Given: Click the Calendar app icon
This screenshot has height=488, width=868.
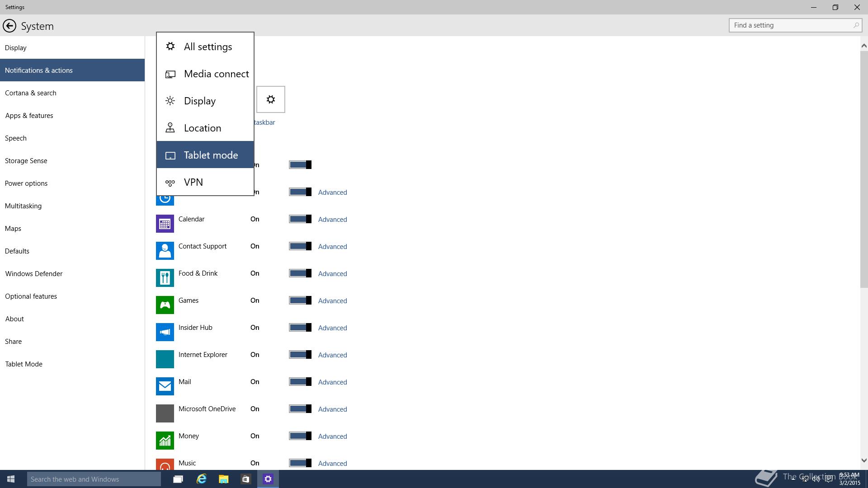Looking at the screenshot, I should click(x=165, y=224).
